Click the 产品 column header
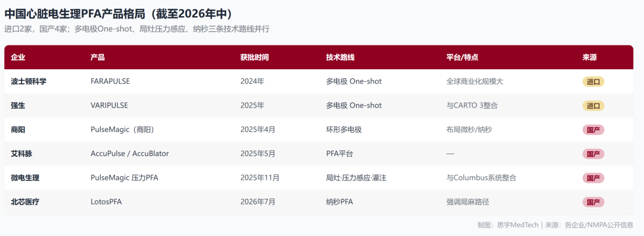644x236 pixels. point(97,57)
